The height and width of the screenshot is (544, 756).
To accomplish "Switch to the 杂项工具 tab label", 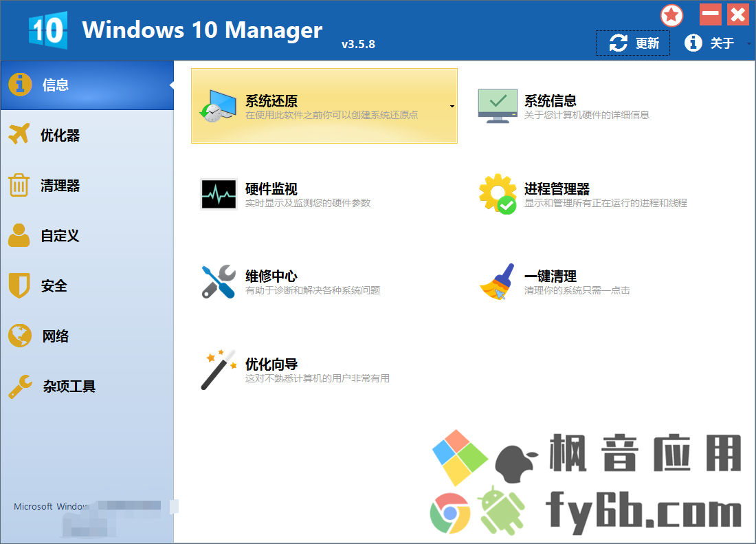I will click(x=69, y=387).
